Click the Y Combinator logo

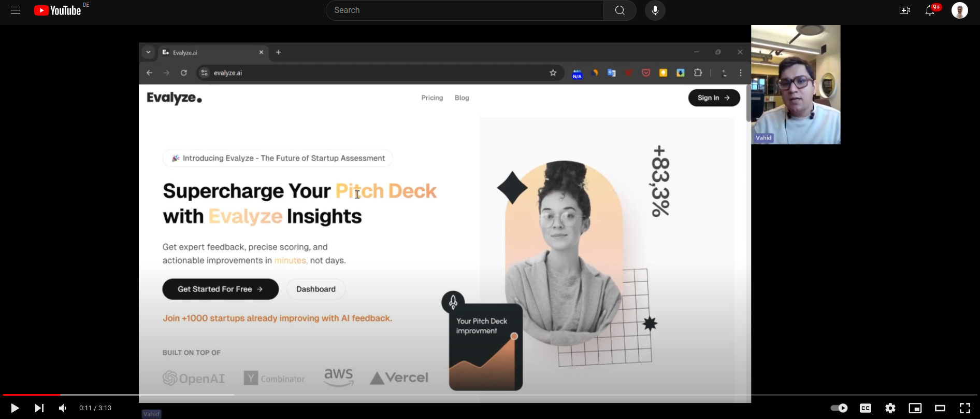pyautogui.click(x=275, y=379)
